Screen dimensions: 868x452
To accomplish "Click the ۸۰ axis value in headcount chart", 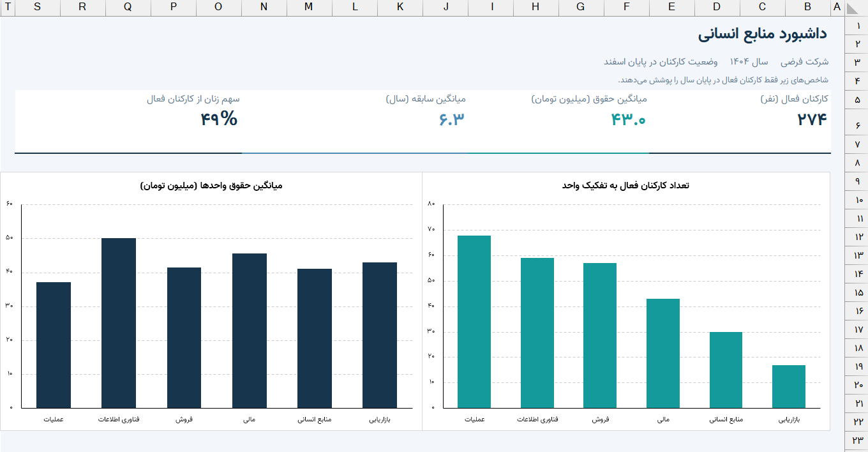I will 431,204.
